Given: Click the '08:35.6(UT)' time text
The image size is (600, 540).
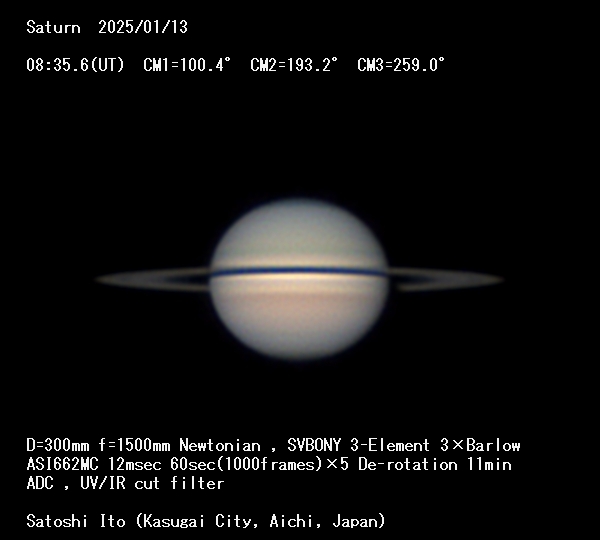Looking at the screenshot, I should pyautogui.click(x=75, y=65).
